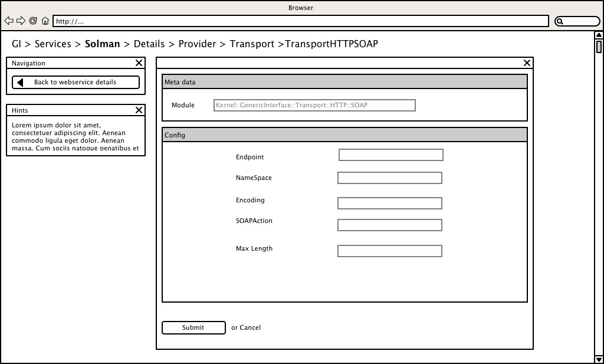The height and width of the screenshot is (364, 604).
Task: Click the browser URL address bar
Action: point(301,21)
